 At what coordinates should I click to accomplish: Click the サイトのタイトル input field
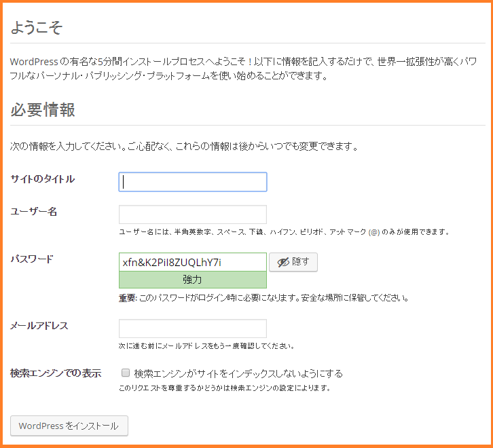(x=193, y=182)
